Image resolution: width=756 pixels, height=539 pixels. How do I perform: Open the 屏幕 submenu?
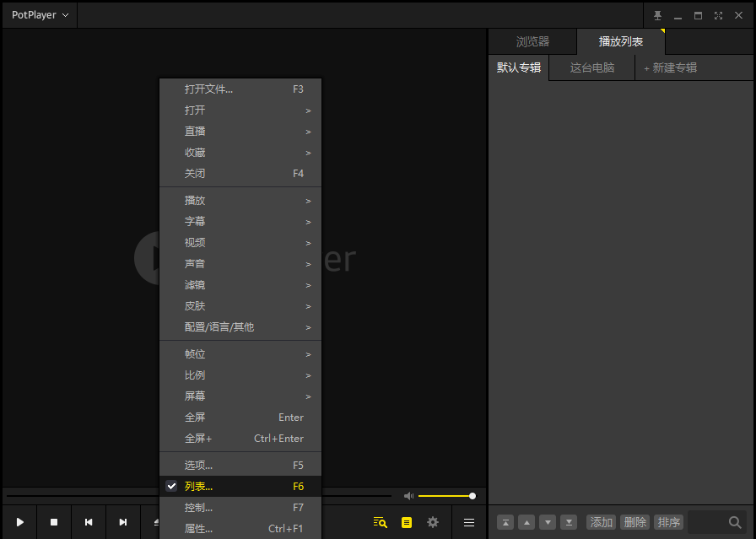(240, 396)
